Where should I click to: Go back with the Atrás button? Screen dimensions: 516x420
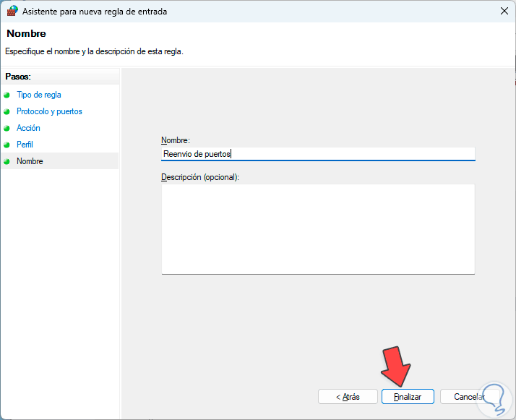click(348, 397)
